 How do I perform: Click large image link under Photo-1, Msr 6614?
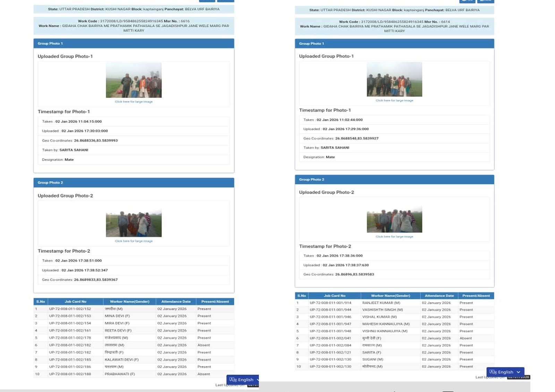tap(394, 101)
